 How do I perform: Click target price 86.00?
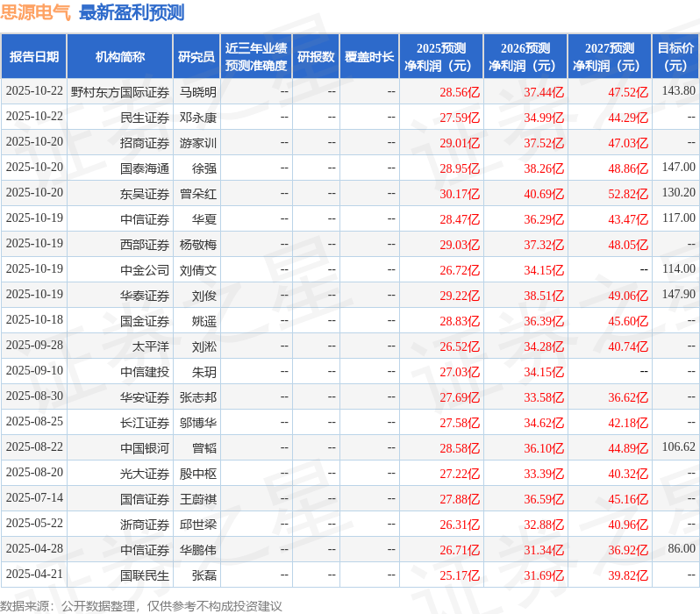click(x=682, y=549)
